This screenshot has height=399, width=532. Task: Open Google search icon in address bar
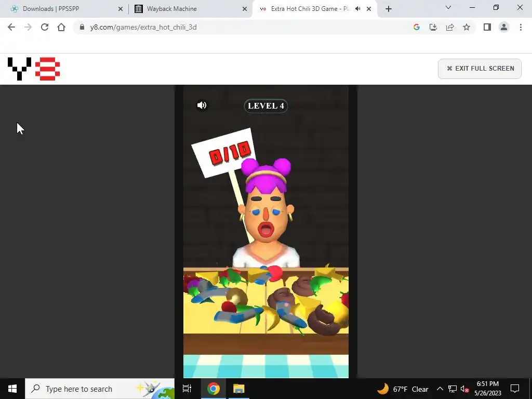point(416,27)
